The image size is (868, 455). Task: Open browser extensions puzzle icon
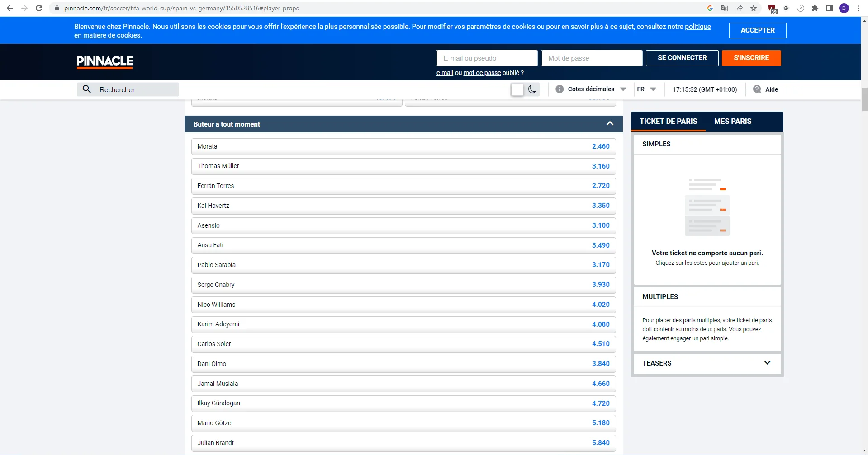tap(815, 8)
